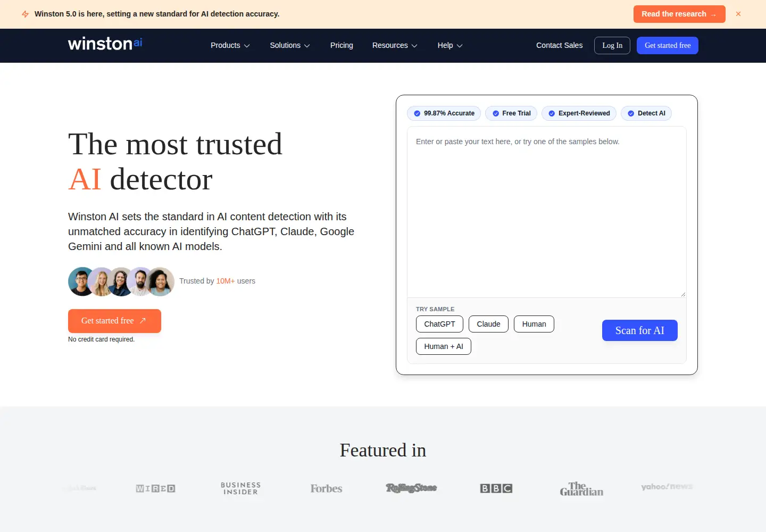Focus the text input area for scanning

point(547,212)
